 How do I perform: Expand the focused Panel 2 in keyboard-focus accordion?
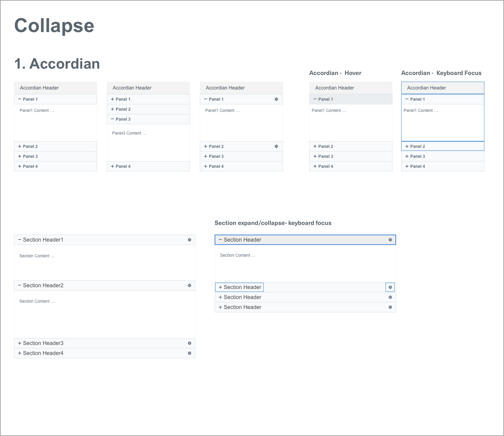[x=407, y=146]
